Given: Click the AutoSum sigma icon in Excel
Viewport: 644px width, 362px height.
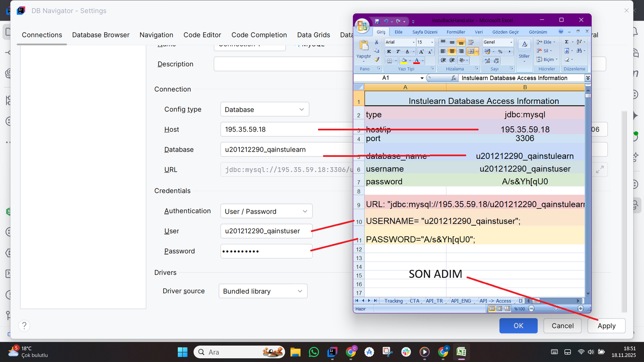Looking at the screenshot, I should tap(566, 42).
